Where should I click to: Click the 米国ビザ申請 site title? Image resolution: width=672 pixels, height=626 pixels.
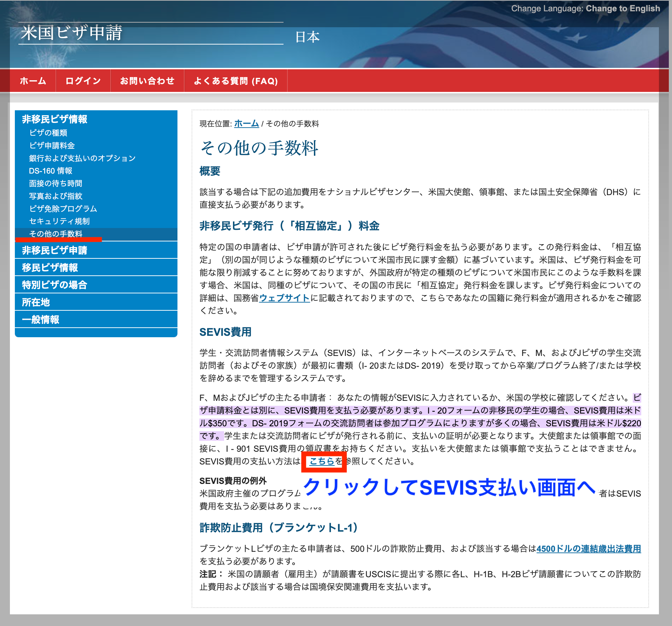pos(71,33)
